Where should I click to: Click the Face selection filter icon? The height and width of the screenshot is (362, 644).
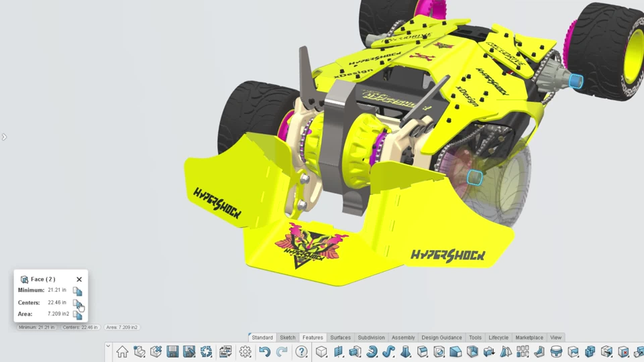24,280
